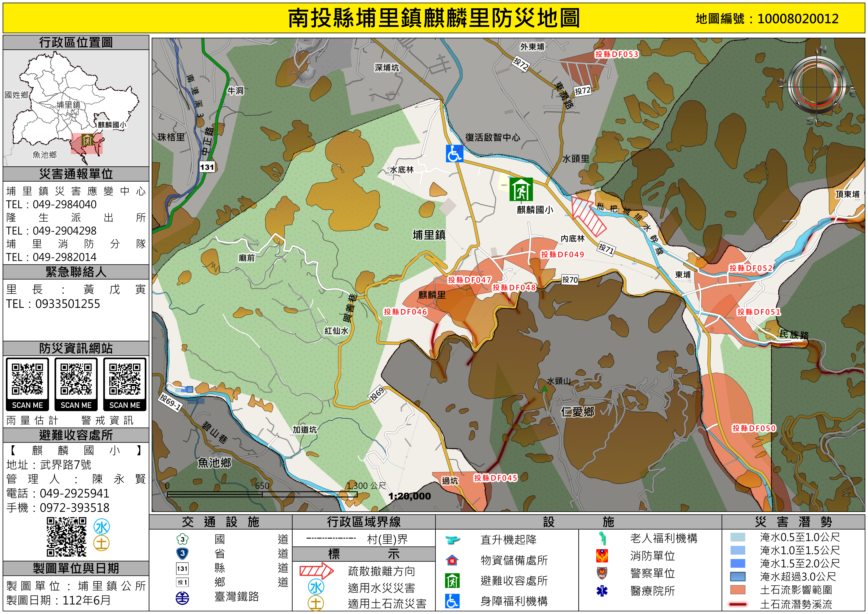Click the supply storage house legend icon

pos(452,560)
